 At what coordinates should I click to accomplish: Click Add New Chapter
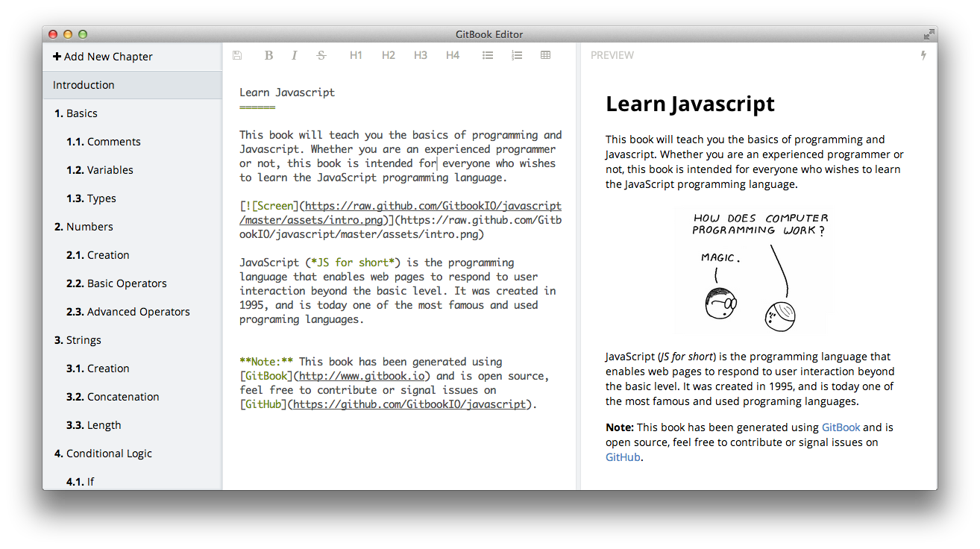pos(103,57)
